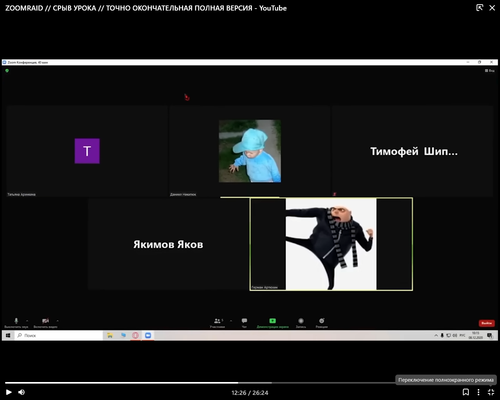Screen dimensions: 500x400
Task: Click the pop-out player icon at top
Action: [x=479, y=8]
